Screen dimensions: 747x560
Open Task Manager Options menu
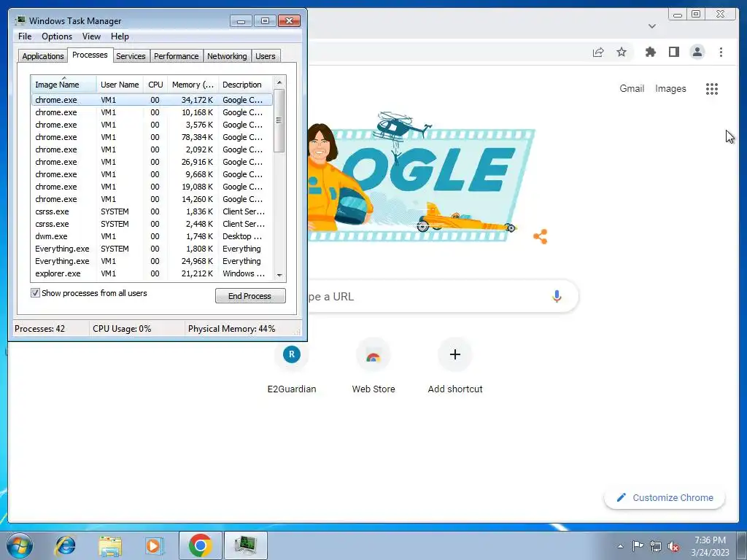57,36
